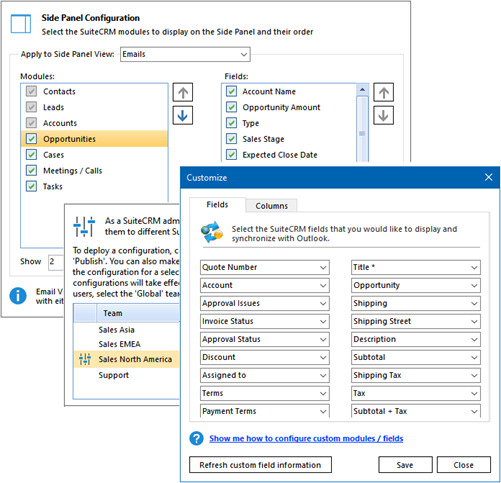The height and width of the screenshot is (483, 501).
Task: Select the Sales North America team row
Action: coord(126,359)
